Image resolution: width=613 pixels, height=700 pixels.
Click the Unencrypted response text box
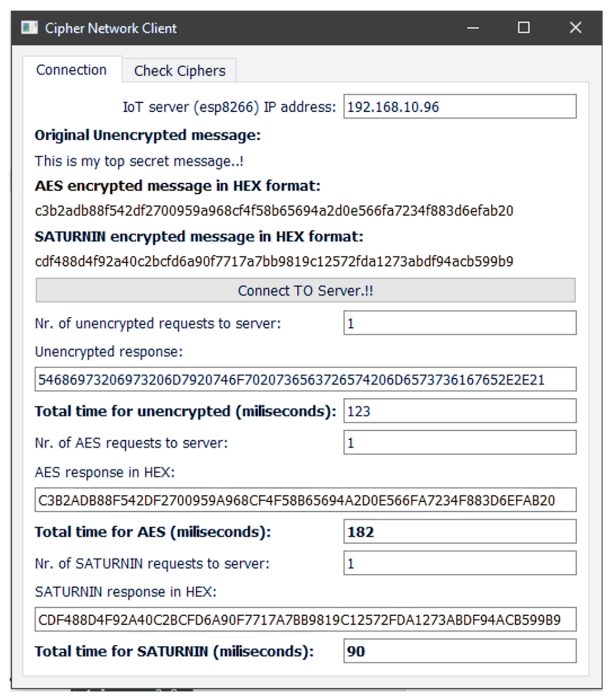coord(305,380)
